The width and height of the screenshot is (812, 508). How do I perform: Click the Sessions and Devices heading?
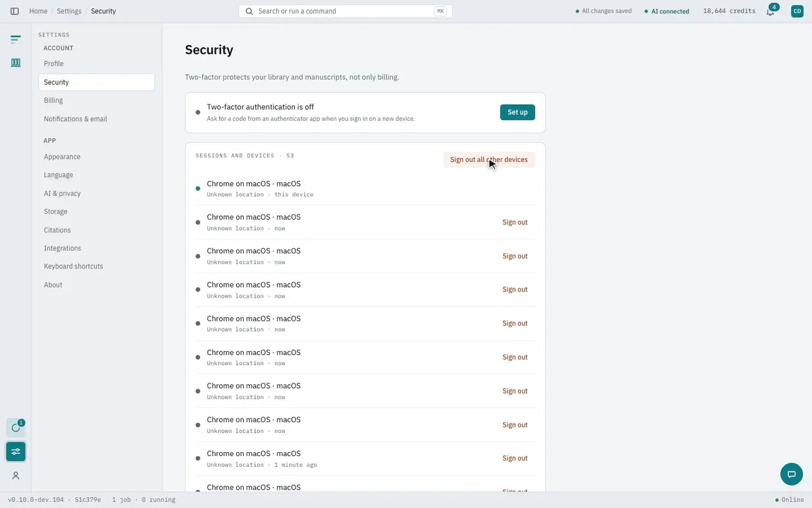click(245, 156)
